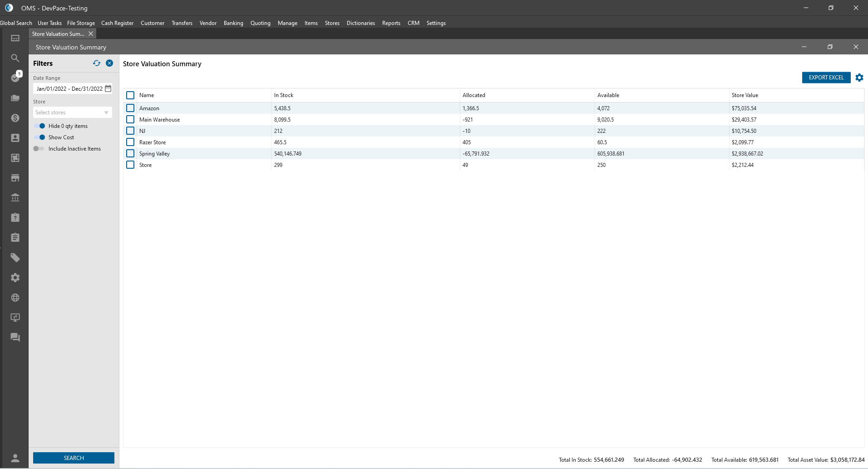The width and height of the screenshot is (868, 469).
Task: Open the transfers arrows icon in sidebar
Action: [x=15, y=158]
